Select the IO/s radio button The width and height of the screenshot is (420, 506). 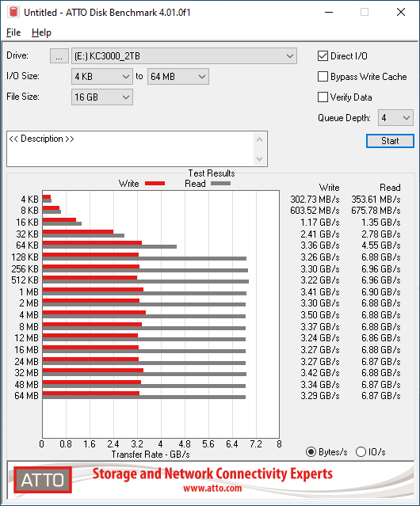pos(361,452)
